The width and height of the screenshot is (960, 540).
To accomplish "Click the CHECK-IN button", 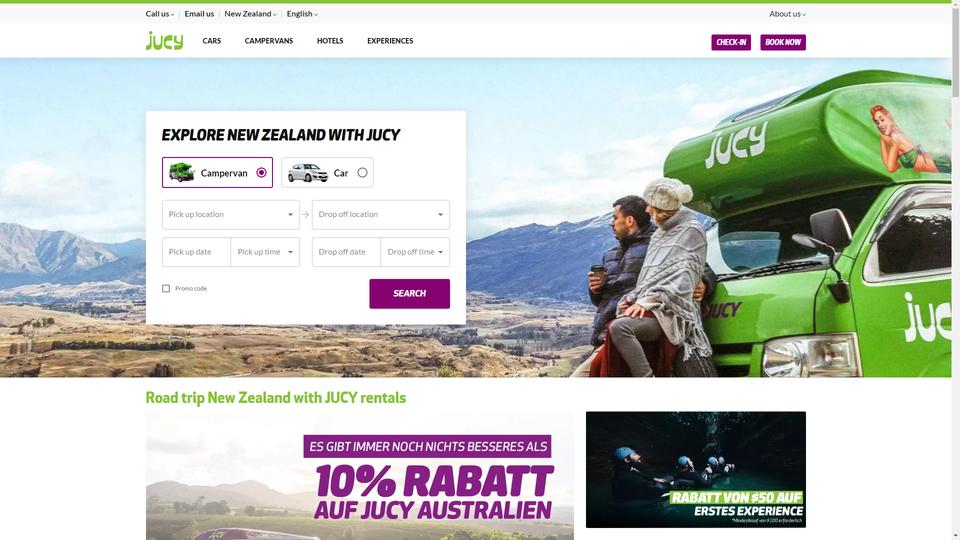I will click(x=731, y=42).
